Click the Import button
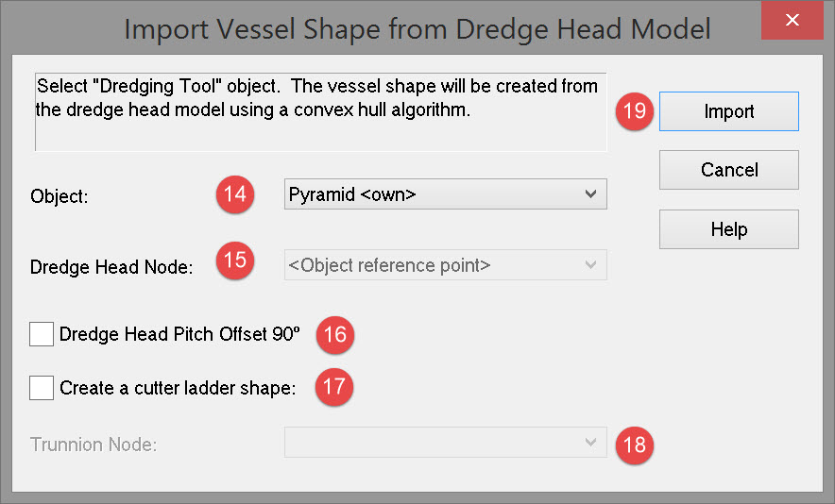This screenshot has height=504, width=835. coord(728,111)
